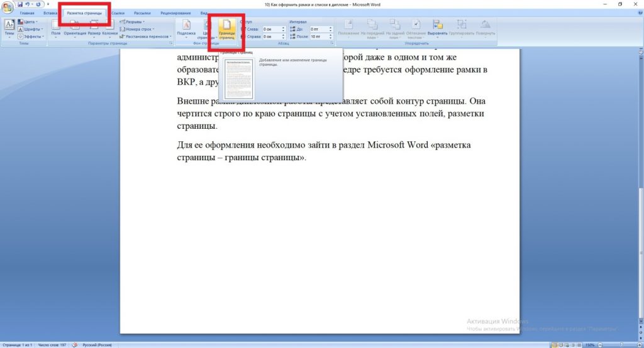Viewport: 644px width, 348px height.
Task: Open the Рассылки (Mailings) tab
Action: pyautogui.click(x=142, y=13)
